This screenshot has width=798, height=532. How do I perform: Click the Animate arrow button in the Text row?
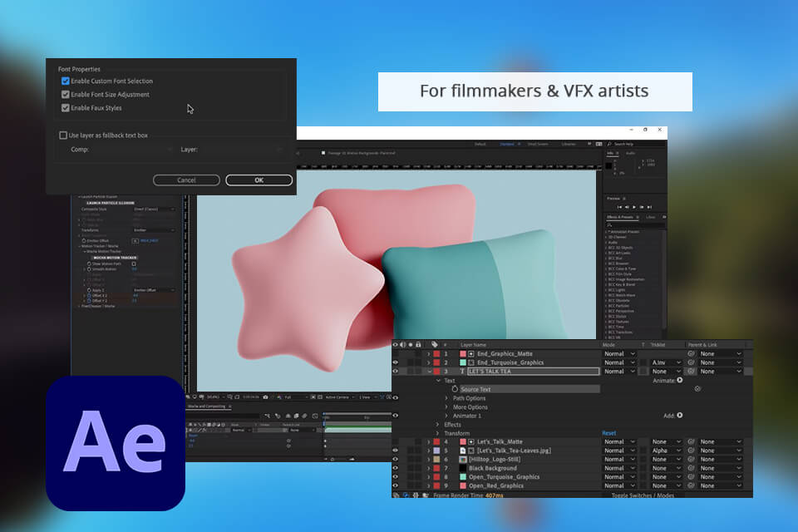tap(680, 380)
